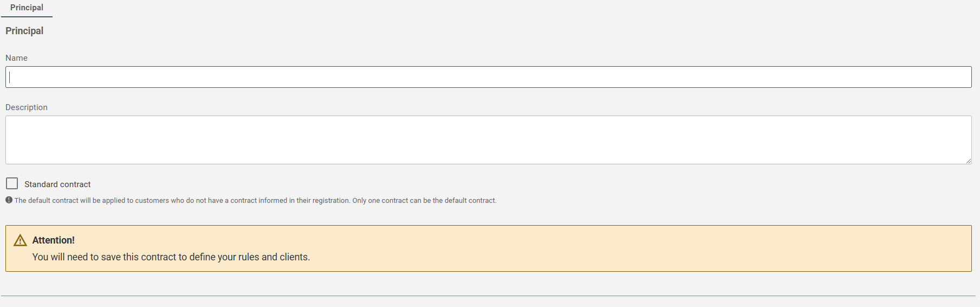This screenshot has height=307, width=980.
Task: Click the Attention! alert title
Action: coord(53,240)
